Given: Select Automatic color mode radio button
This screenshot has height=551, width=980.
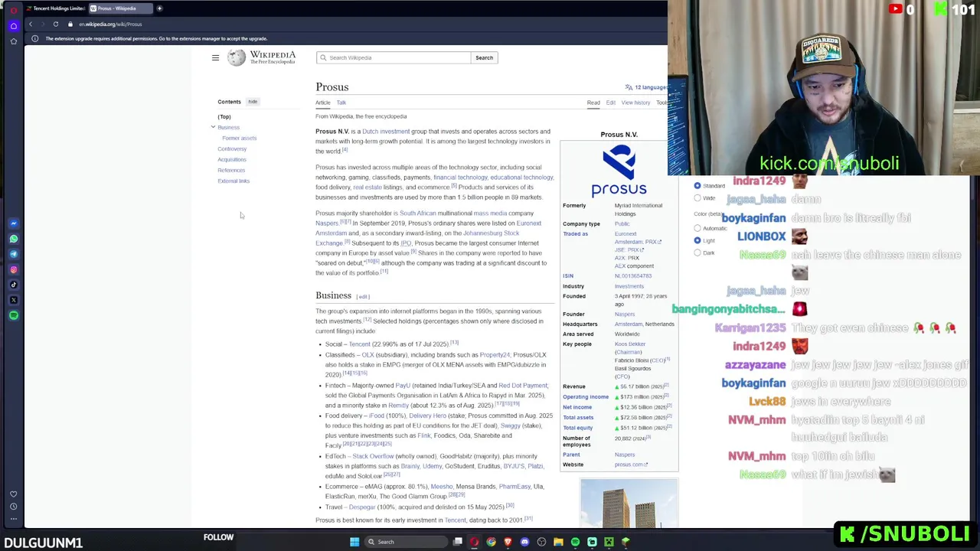Looking at the screenshot, I should pyautogui.click(x=697, y=228).
